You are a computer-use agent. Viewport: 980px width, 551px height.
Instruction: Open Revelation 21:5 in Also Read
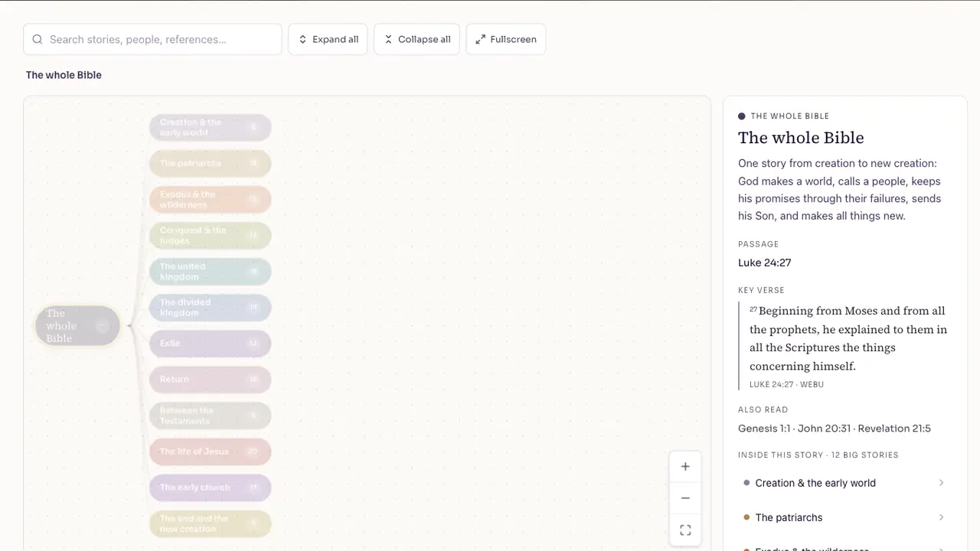(894, 429)
